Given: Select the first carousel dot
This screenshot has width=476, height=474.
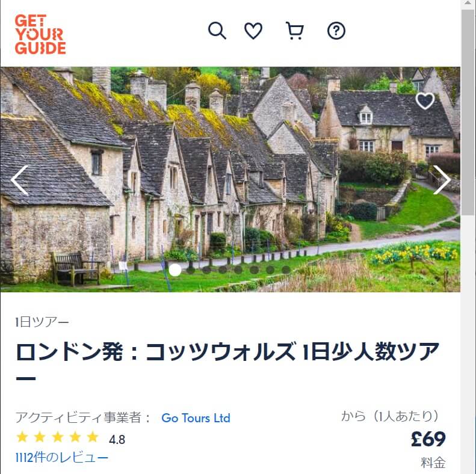Looking at the screenshot, I should pyautogui.click(x=175, y=269).
